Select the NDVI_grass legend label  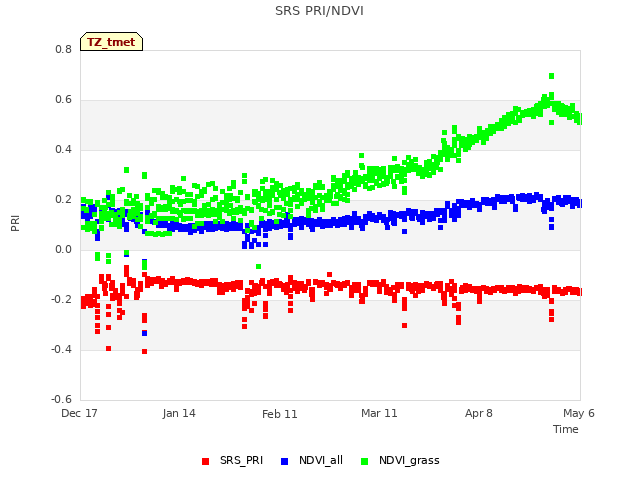(409, 460)
